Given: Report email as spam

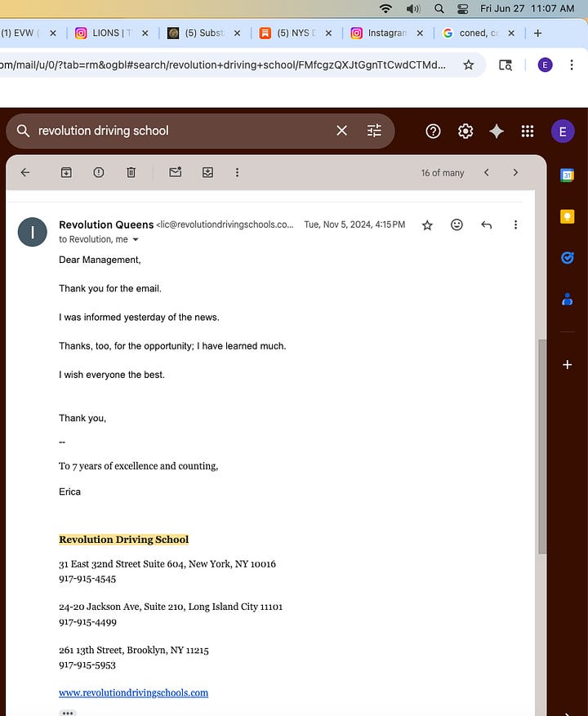Looking at the screenshot, I should pyautogui.click(x=99, y=172).
